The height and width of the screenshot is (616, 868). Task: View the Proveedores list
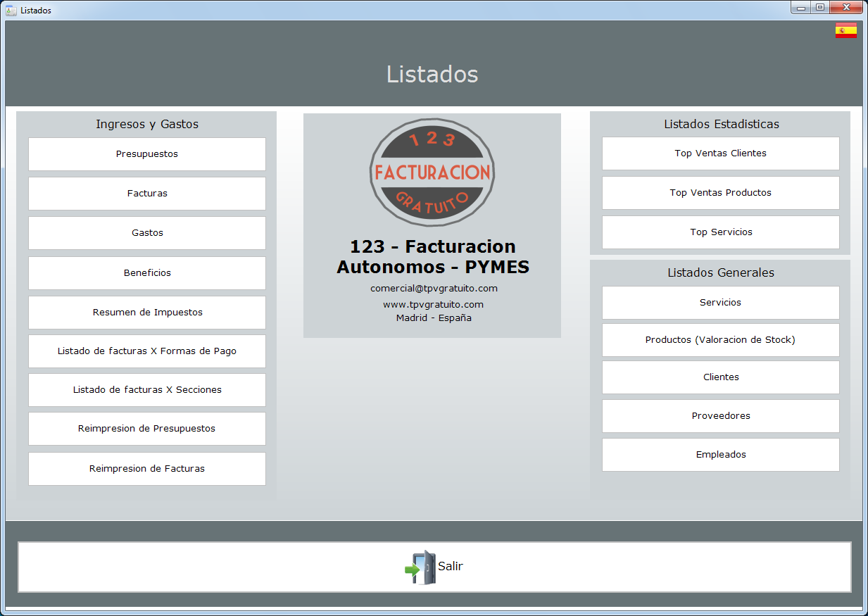click(720, 416)
